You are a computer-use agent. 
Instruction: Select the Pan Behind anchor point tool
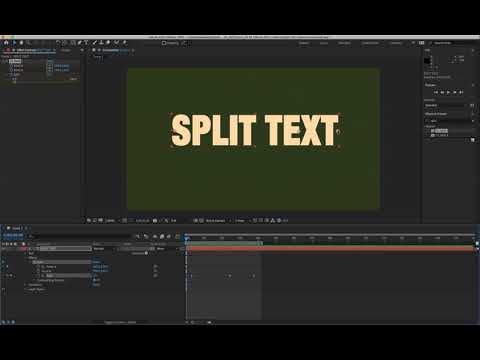(65, 43)
